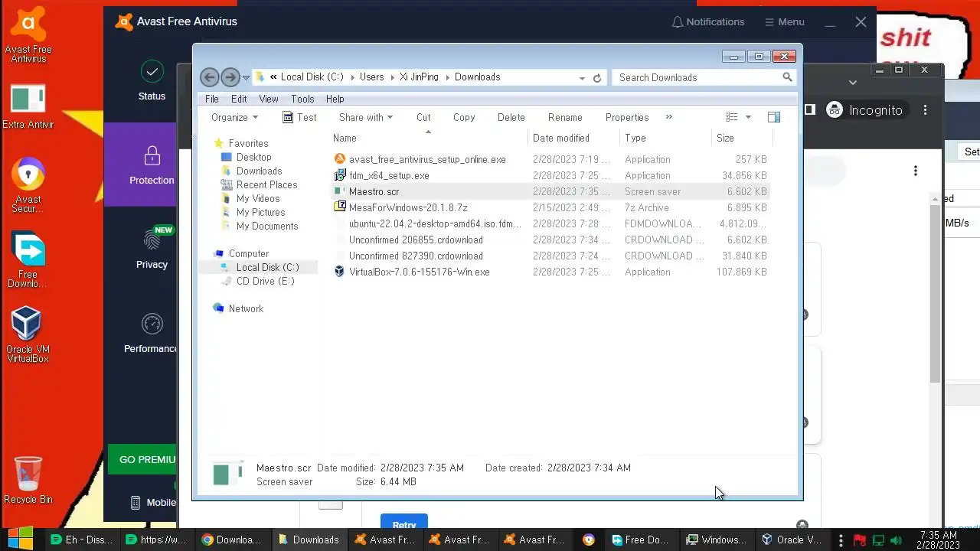Select fdm_x64_setup.exe file

[550, 175]
